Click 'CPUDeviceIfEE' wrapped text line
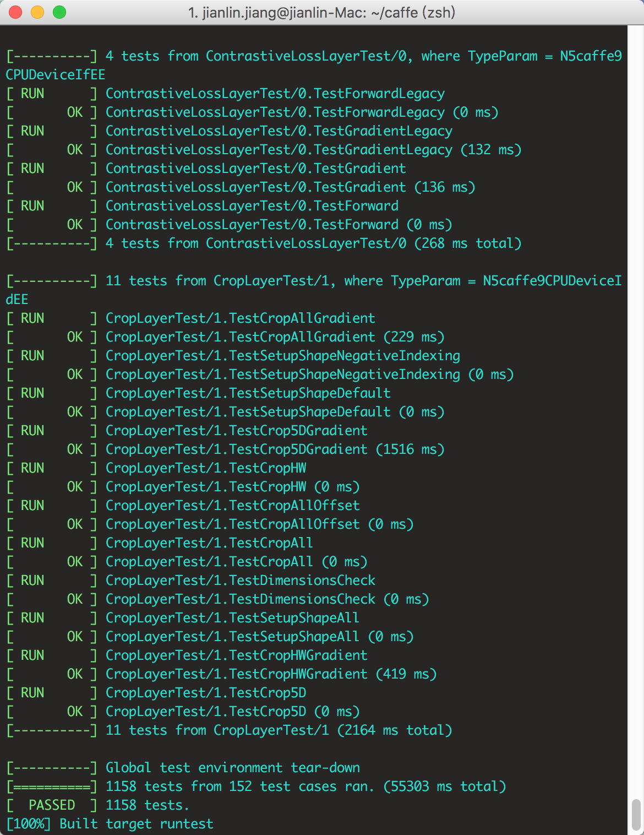 [x=56, y=75]
